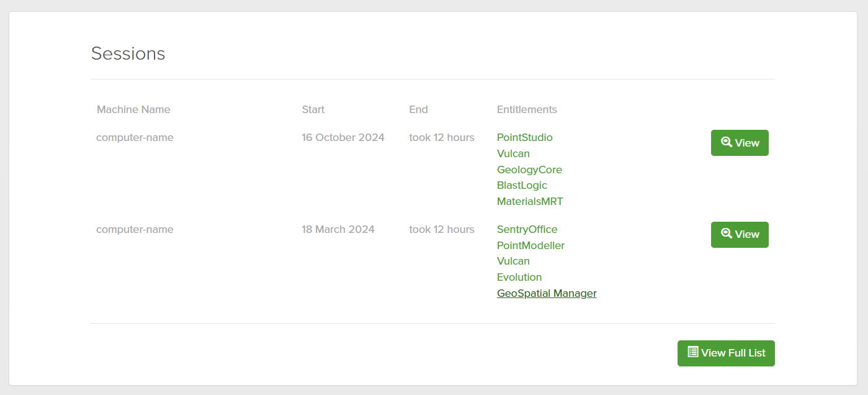Click the magnifier icon for the March session
The height and width of the screenshot is (395, 868).
(727, 234)
